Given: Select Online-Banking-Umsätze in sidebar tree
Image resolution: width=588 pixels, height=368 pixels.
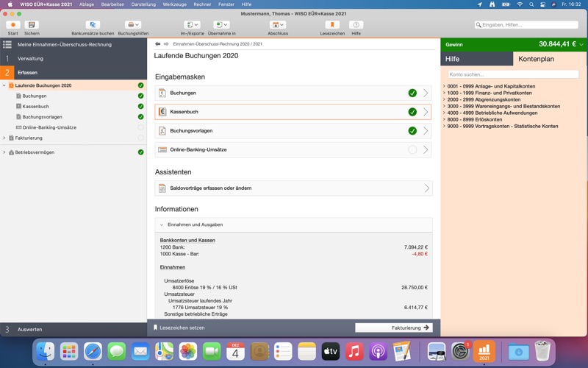Looking at the screenshot, I should [49, 127].
